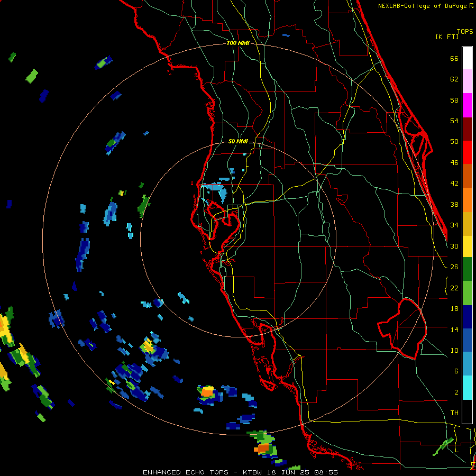The height and width of the screenshot is (476, 476).
Task: Click the legend value 66
Action: [x=454, y=59]
